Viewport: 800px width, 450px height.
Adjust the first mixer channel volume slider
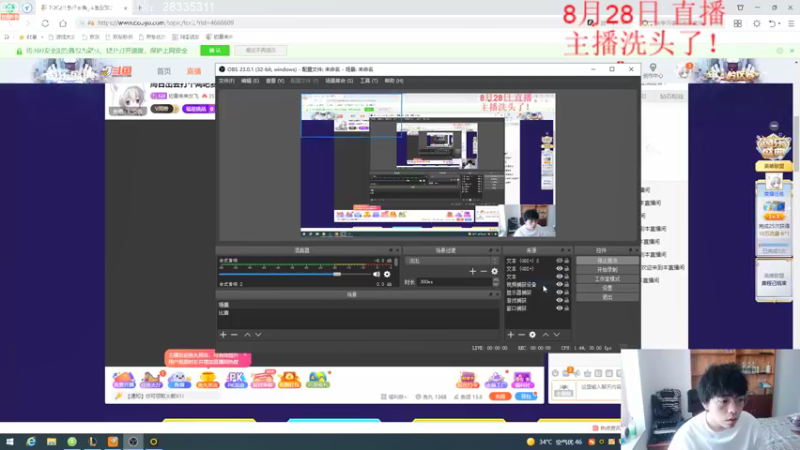337,274
